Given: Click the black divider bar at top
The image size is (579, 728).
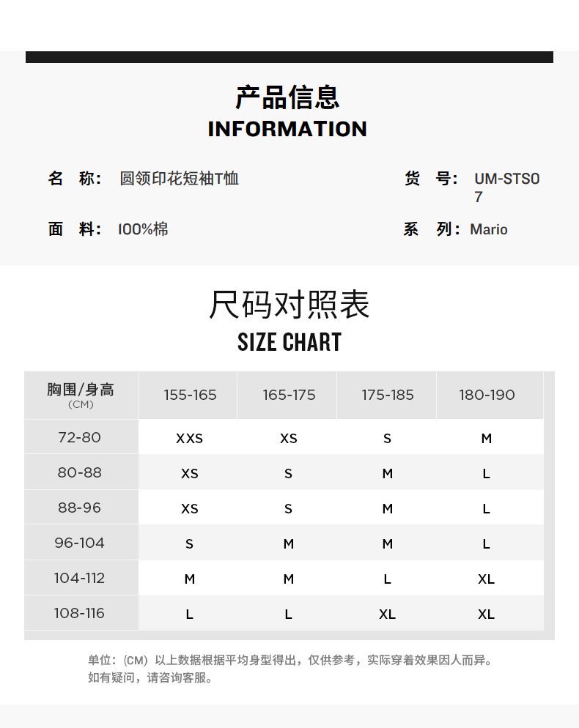Looking at the screenshot, I should (x=289, y=57).
